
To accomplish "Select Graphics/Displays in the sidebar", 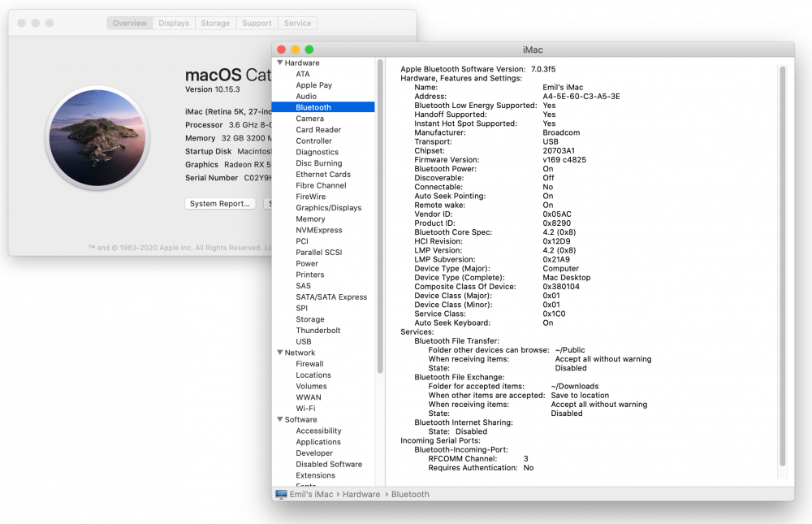I will 329,208.
